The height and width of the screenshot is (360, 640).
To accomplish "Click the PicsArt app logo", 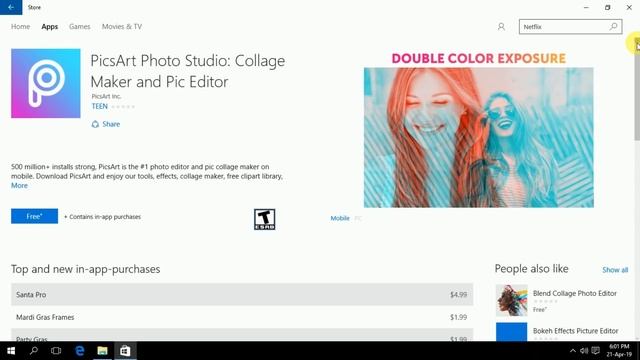I will (x=46, y=83).
